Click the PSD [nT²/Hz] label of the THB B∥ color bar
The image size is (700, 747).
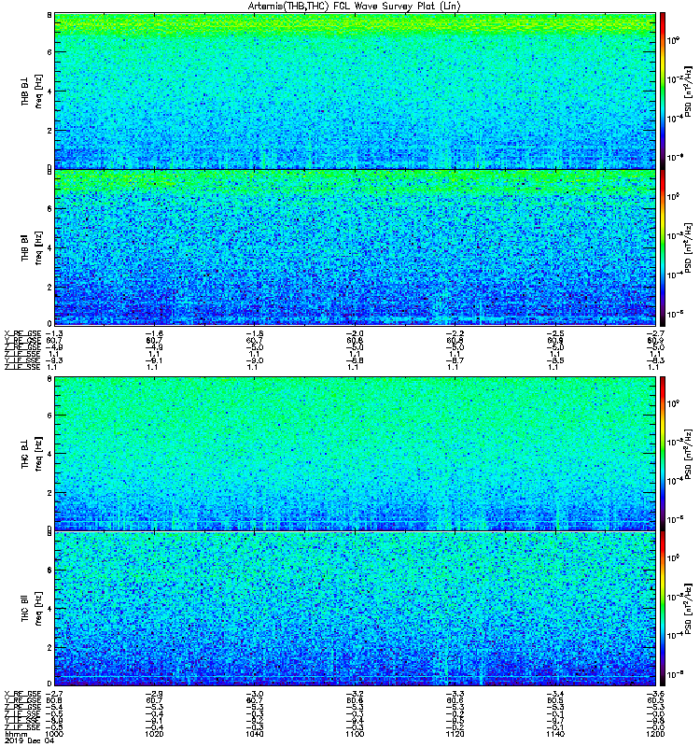(688, 247)
